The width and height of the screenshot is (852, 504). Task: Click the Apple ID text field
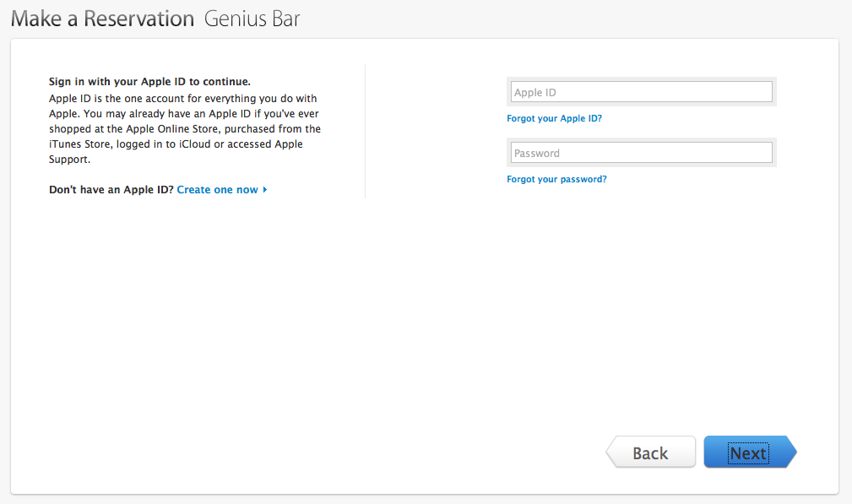click(641, 92)
